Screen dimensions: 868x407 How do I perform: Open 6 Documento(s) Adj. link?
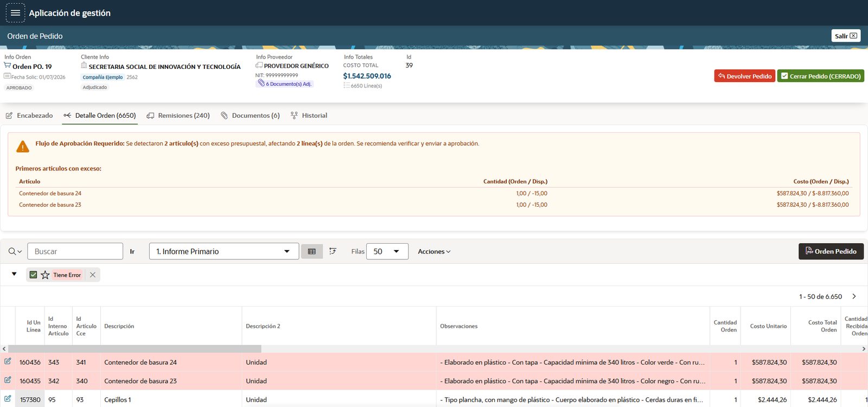point(285,84)
